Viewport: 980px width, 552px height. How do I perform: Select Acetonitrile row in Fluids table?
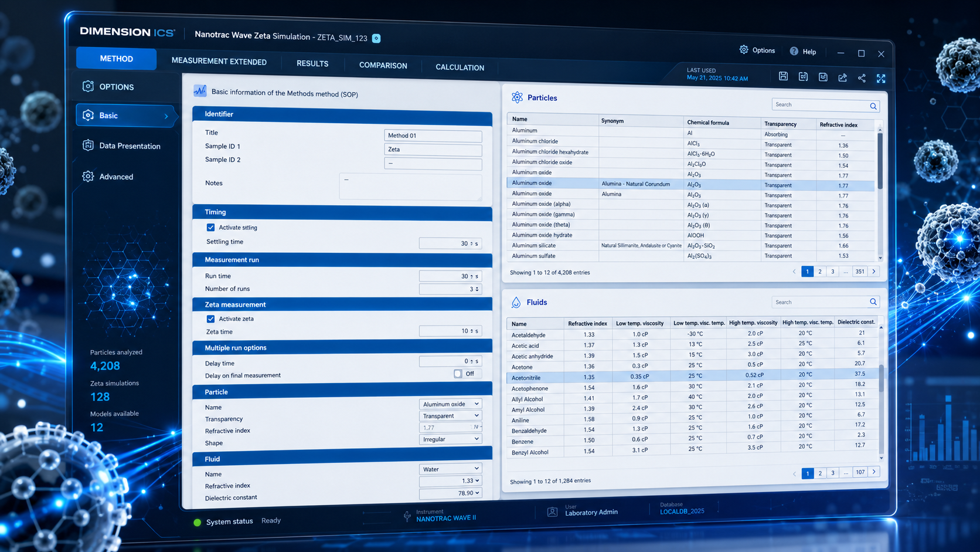point(692,376)
